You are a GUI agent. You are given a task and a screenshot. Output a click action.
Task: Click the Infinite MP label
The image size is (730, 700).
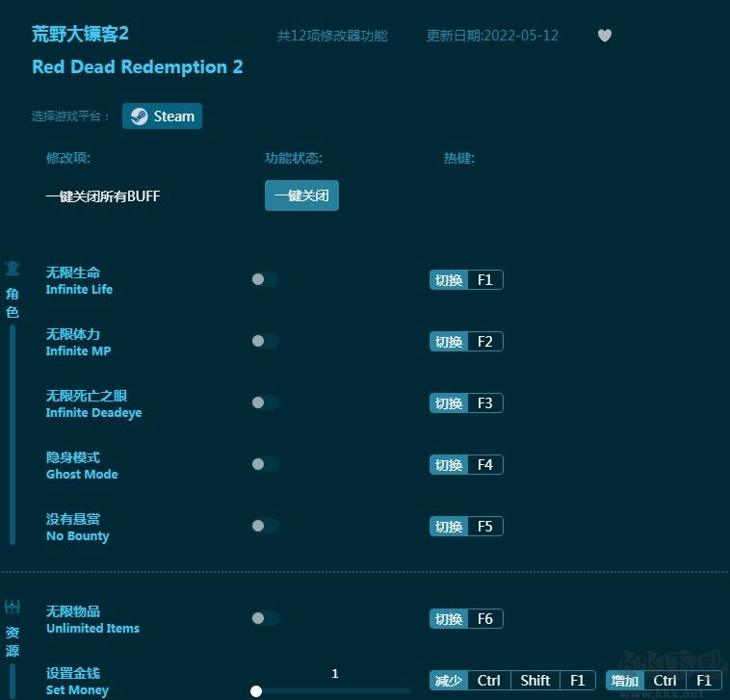(x=78, y=350)
